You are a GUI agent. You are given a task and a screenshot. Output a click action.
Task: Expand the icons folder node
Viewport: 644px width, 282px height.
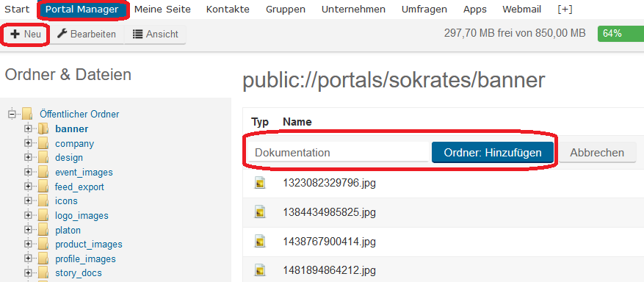(x=28, y=200)
